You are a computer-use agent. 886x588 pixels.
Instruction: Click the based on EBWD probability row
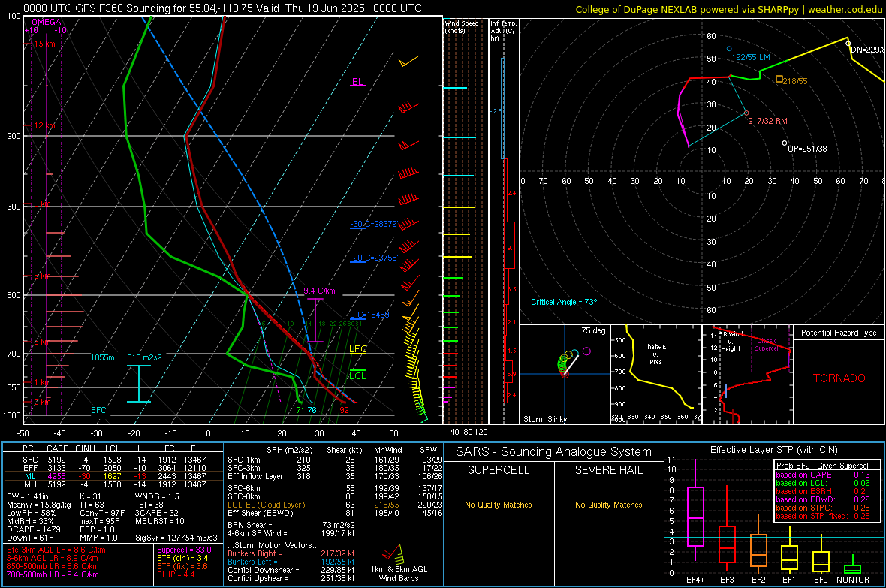[x=823, y=499]
